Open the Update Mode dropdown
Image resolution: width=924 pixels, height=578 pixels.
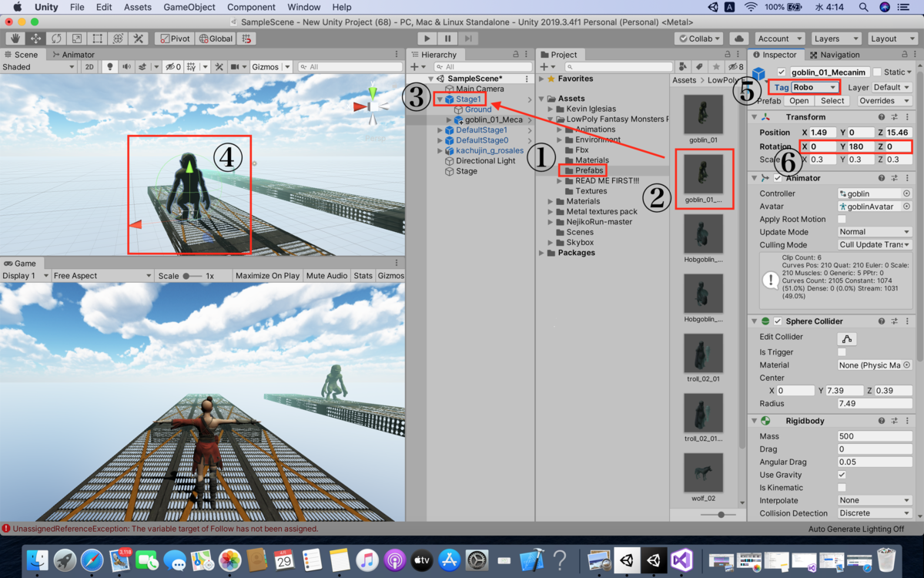[x=875, y=232]
